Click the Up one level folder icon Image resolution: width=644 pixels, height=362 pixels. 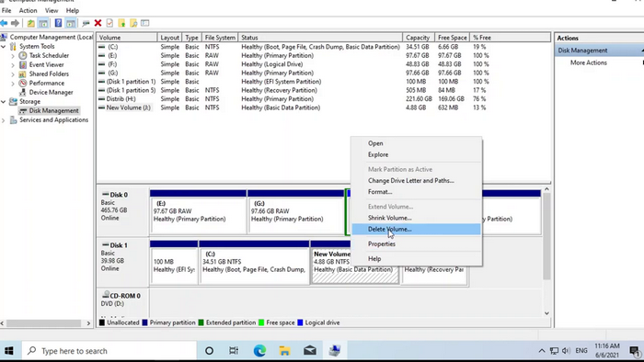30,23
